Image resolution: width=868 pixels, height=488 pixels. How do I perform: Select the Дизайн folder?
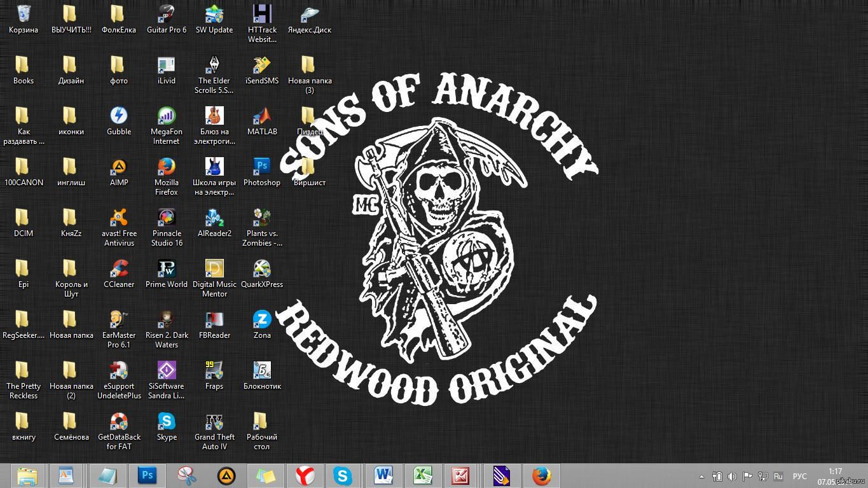(71, 70)
